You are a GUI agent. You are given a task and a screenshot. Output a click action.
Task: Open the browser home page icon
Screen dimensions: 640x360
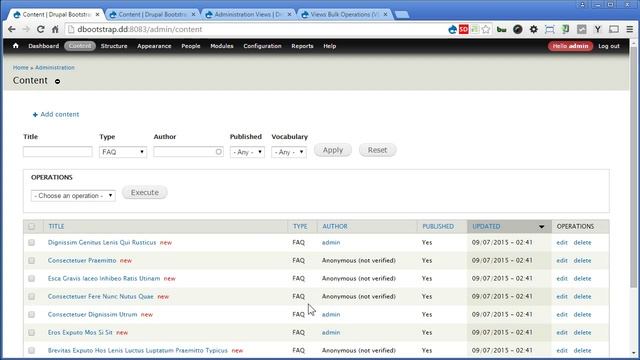point(55,29)
